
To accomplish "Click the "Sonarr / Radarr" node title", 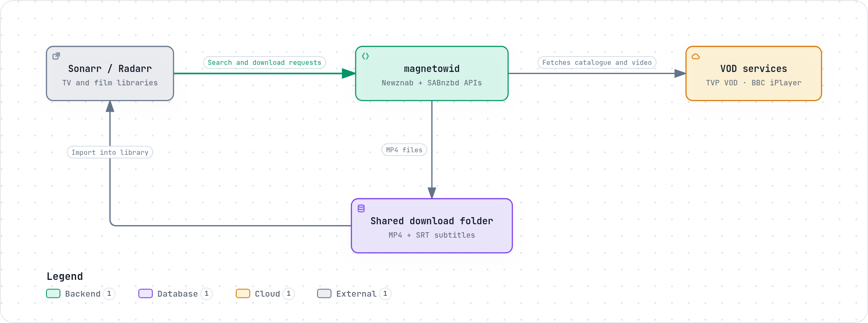I will click(110, 69).
